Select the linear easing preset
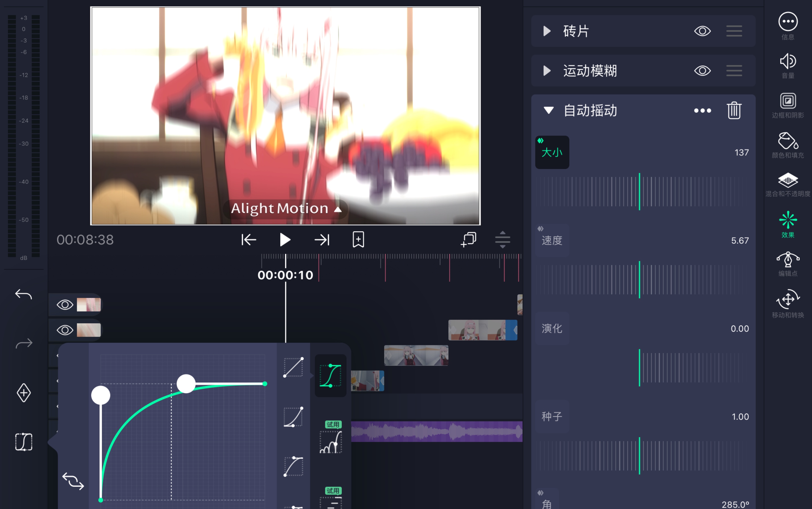This screenshot has width=812, height=509. click(x=293, y=367)
